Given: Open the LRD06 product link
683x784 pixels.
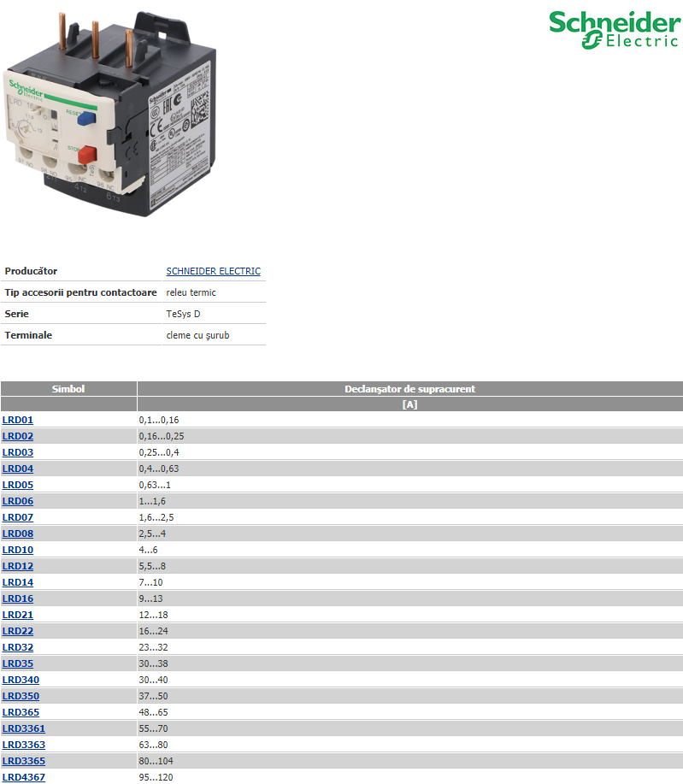Looking at the screenshot, I should click(18, 501).
